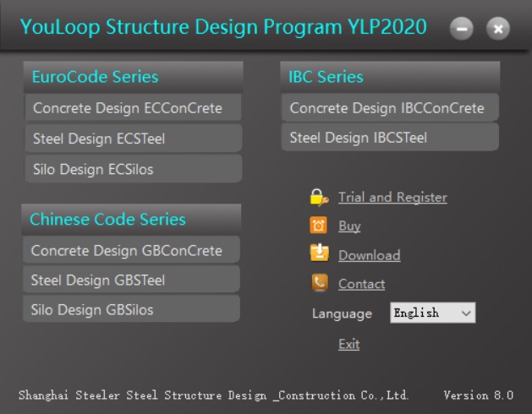Launch Concrete Design ECConCrete
This screenshot has height=414, width=532.
132,108
